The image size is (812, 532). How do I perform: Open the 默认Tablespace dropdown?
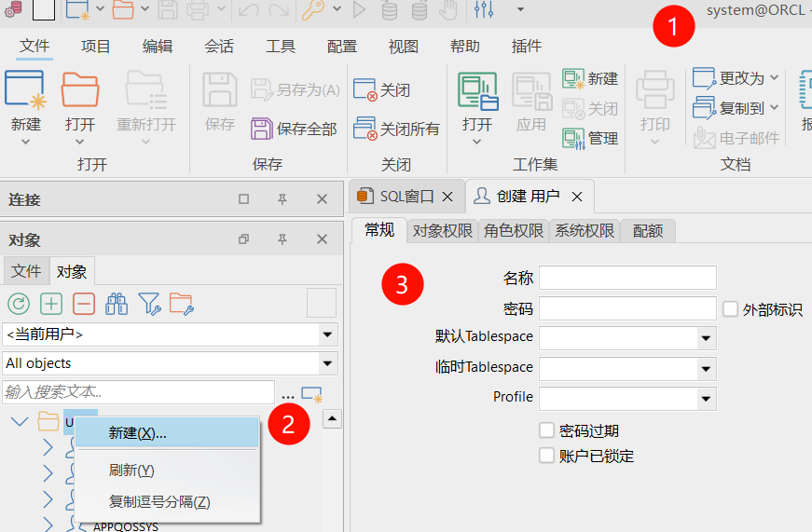706,338
